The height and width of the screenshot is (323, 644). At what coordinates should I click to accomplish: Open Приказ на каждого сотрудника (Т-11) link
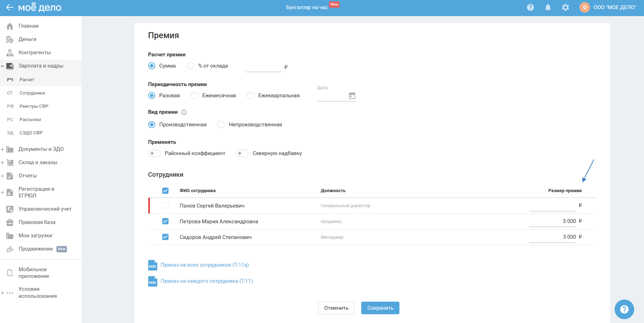[x=207, y=281]
